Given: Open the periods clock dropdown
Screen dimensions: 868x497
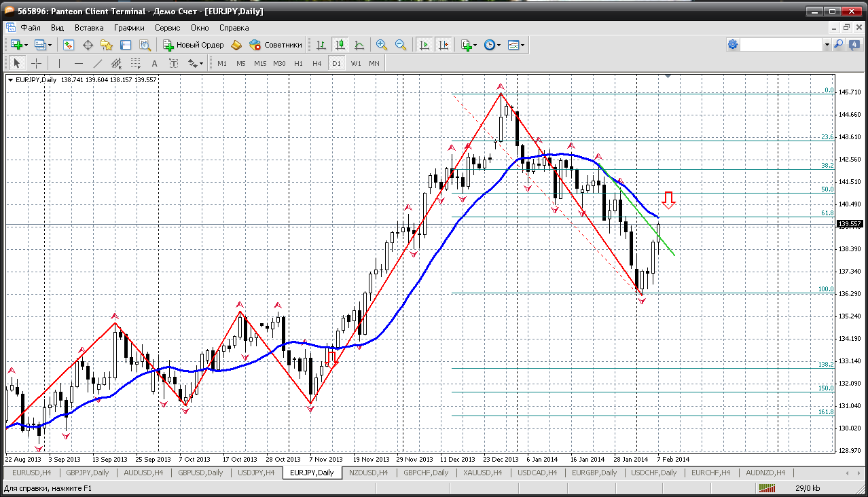Looking at the screenshot, I should pos(492,45).
